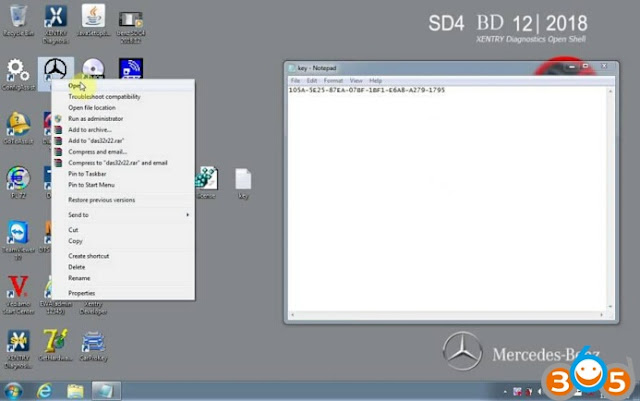Choose Create shortcut
Image resolution: width=640 pixels, height=401 pixels.
tap(123, 256)
